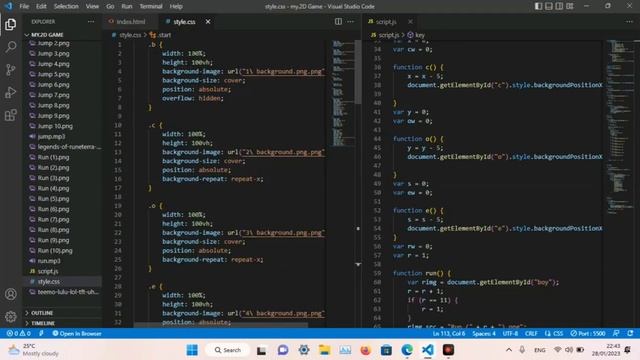Viewport: 640px width, 360px height.
Task: Open Source Control view
Action: pos(11,70)
